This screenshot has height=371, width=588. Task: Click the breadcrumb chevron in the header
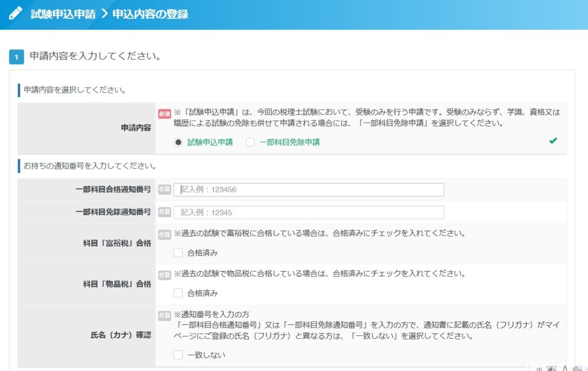point(104,14)
